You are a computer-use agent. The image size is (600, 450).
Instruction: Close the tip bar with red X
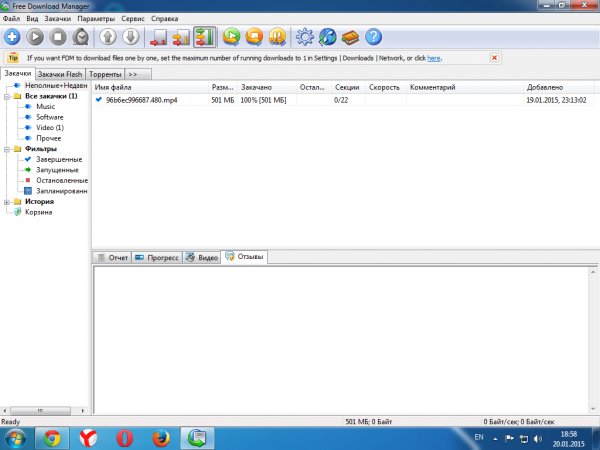point(494,58)
